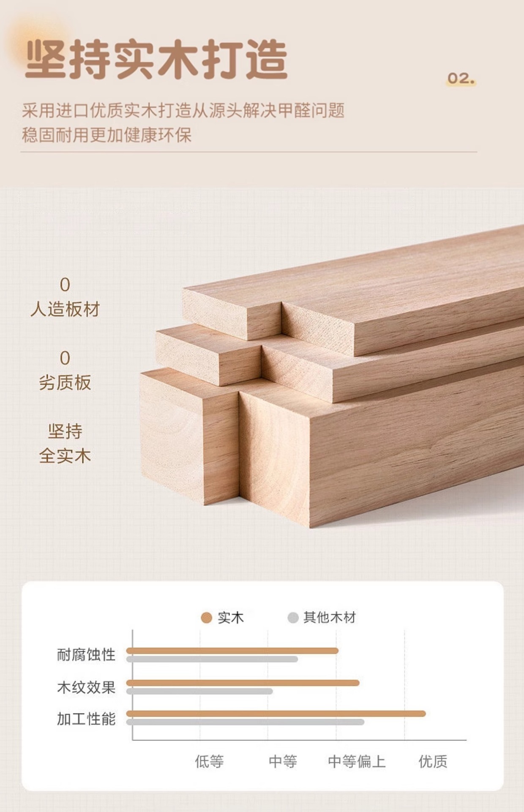Viewport: 524px width, 812px height.
Task: Click the 0 人造板材 label
Action: (65, 297)
